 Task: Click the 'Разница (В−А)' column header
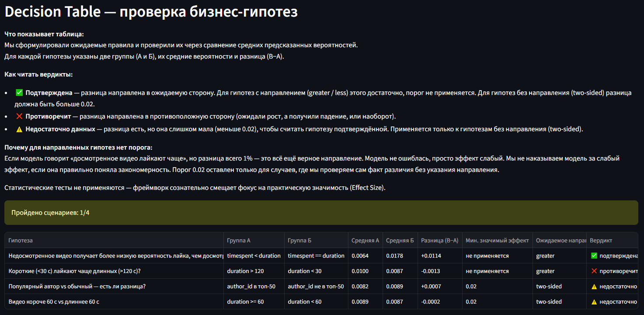[440, 241]
